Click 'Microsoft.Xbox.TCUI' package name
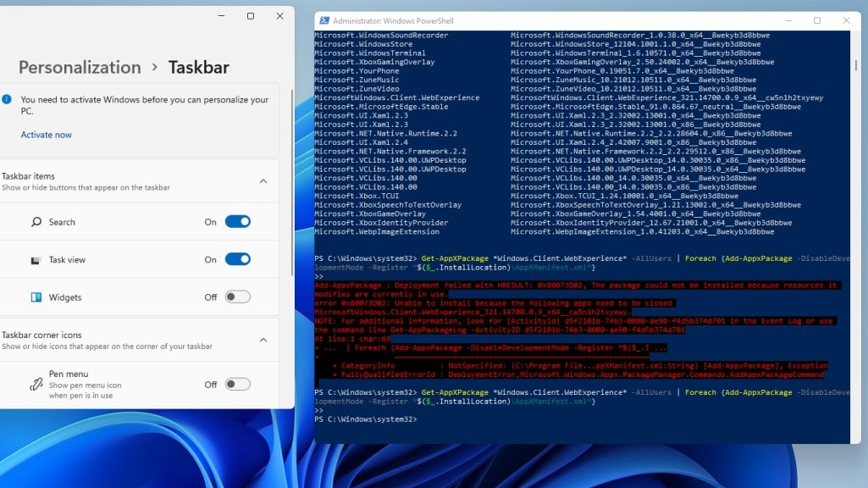 (x=357, y=196)
